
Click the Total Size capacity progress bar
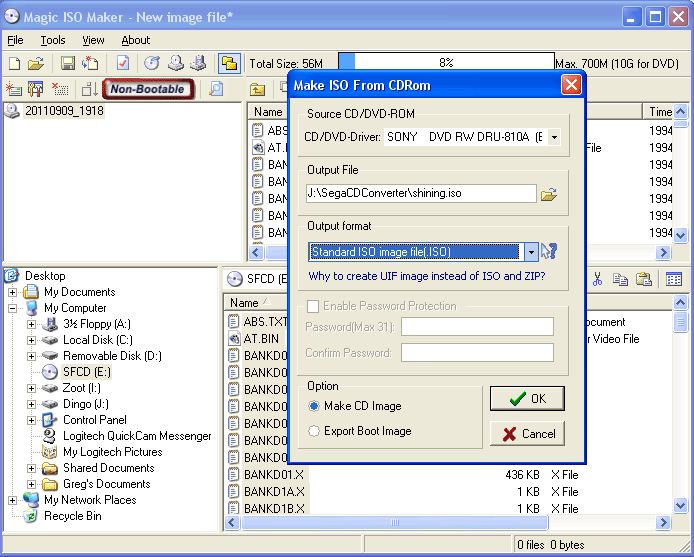[x=445, y=63]
